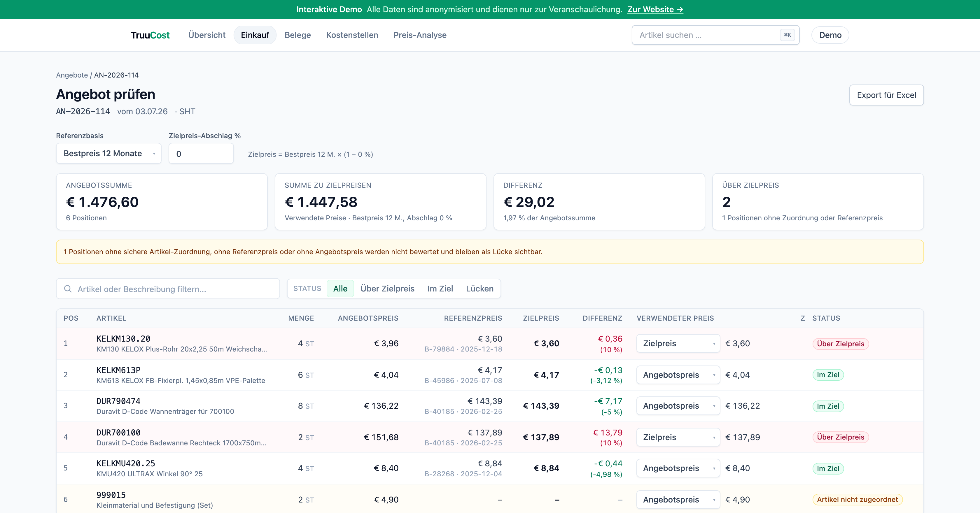The height and width of the screenshot is (513, 980).
Task: Filter by Lücken status
Action: click(479, 289)
